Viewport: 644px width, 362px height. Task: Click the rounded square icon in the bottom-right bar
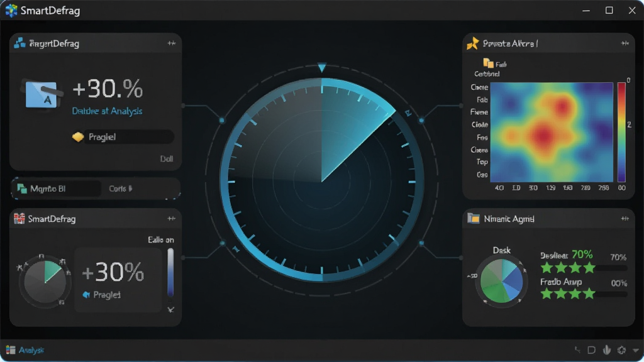pos(591,350)
